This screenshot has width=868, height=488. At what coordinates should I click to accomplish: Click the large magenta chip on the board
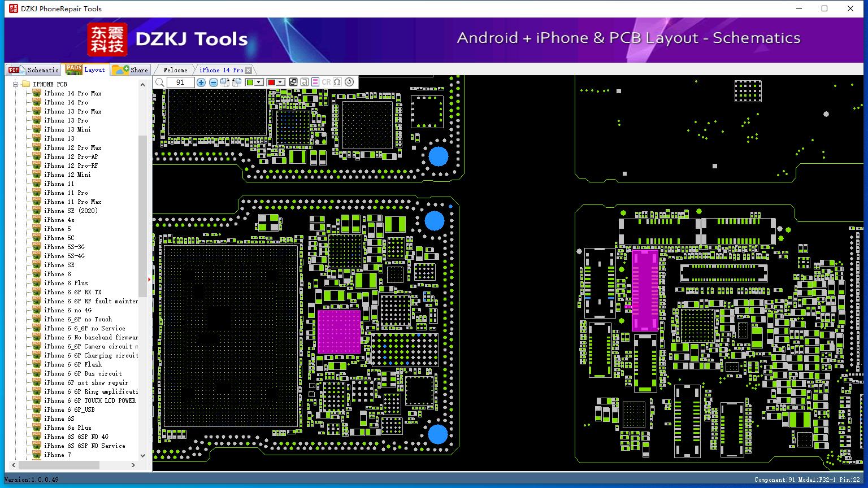pyautogui.click(x=339, y=332)
